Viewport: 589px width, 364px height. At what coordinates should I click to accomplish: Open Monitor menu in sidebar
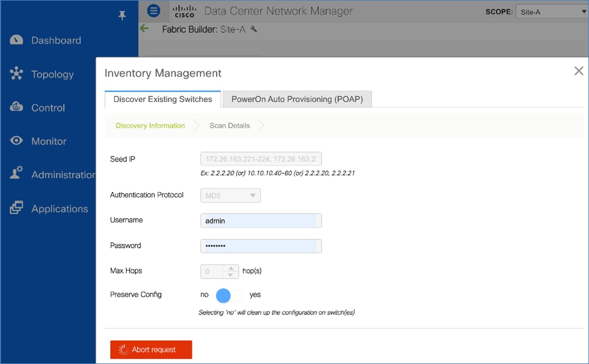49,141
